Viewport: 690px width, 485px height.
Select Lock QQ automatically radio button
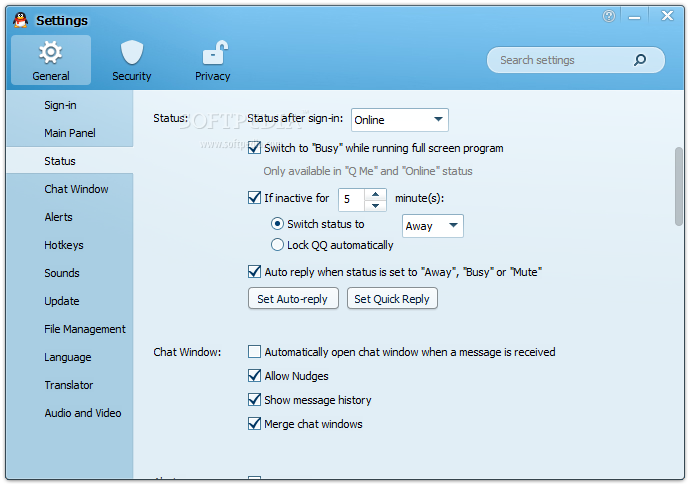tap(277, 245)
